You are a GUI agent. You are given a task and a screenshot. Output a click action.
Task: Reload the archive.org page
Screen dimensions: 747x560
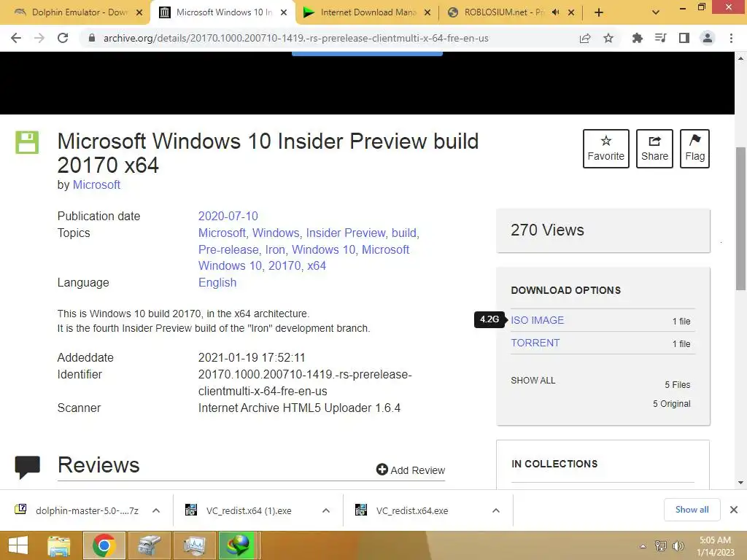pyautogui.click(x=63, y=38)
